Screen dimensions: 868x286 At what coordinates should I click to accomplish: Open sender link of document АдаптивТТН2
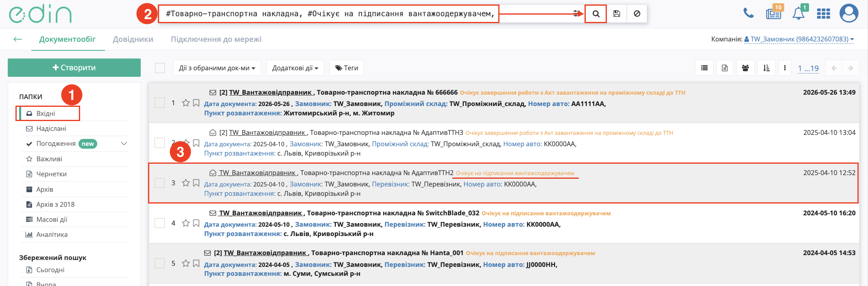pos(258,173)
